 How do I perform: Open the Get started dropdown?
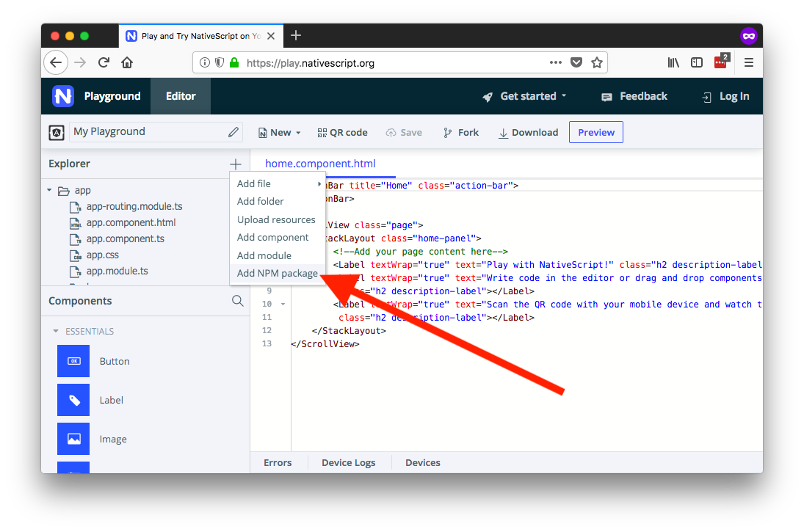pos(524,96)
